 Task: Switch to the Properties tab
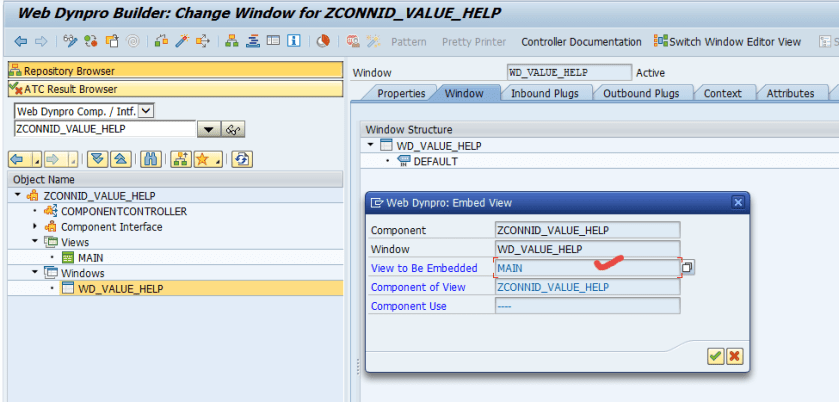coord(401,93)
